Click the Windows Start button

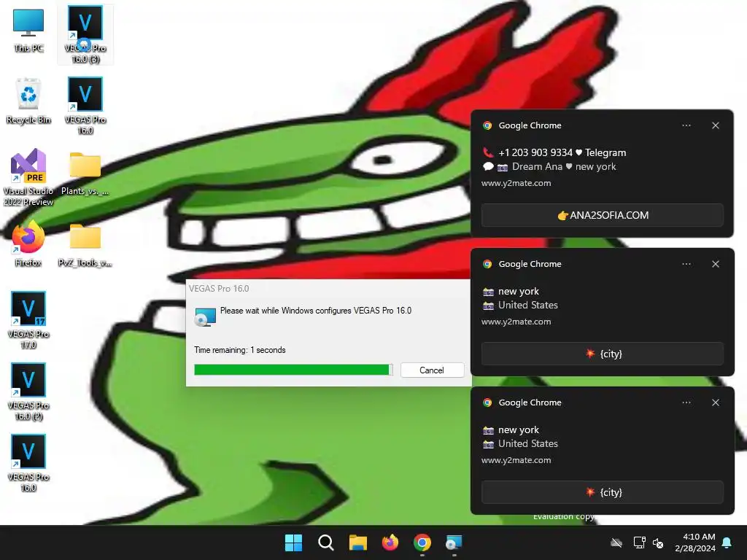293,542
